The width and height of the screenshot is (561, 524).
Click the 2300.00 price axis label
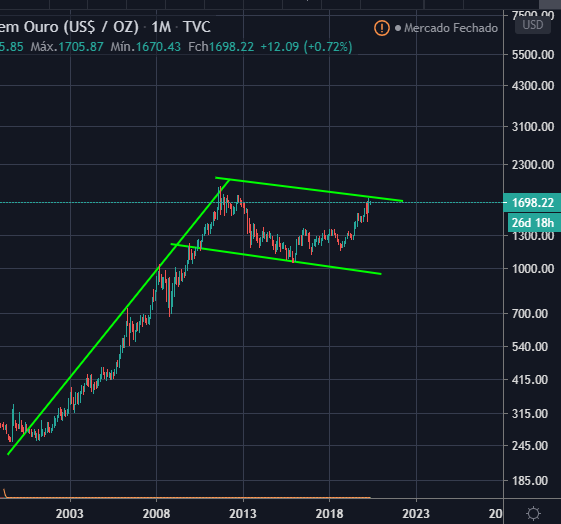(x=533, y=165)
